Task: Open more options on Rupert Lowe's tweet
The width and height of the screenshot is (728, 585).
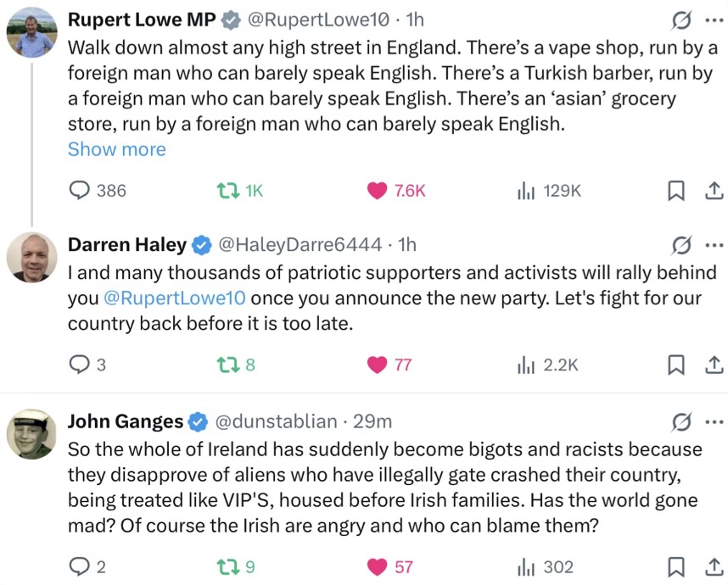Action: click(x=714, y=20)
